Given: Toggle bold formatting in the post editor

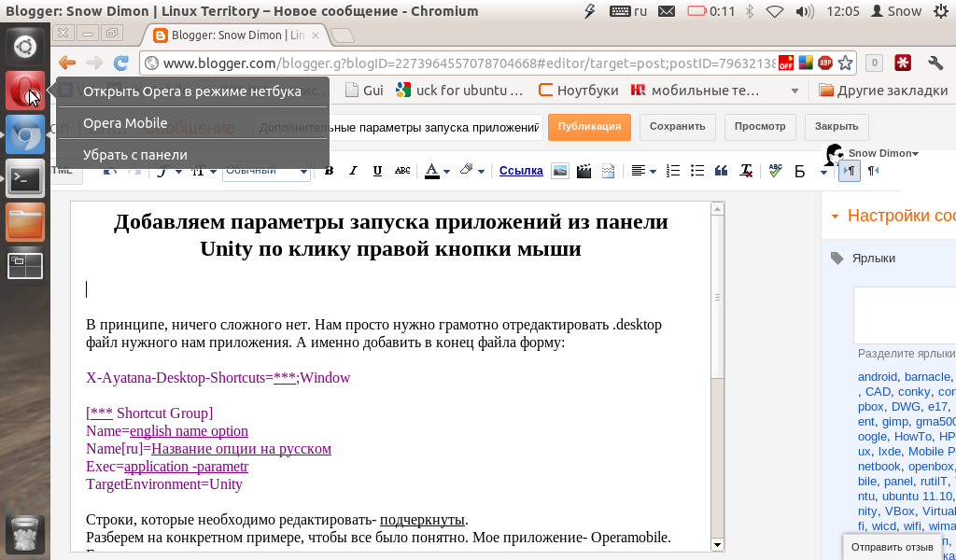Looking at the screenshot, I should pos(330,171).
